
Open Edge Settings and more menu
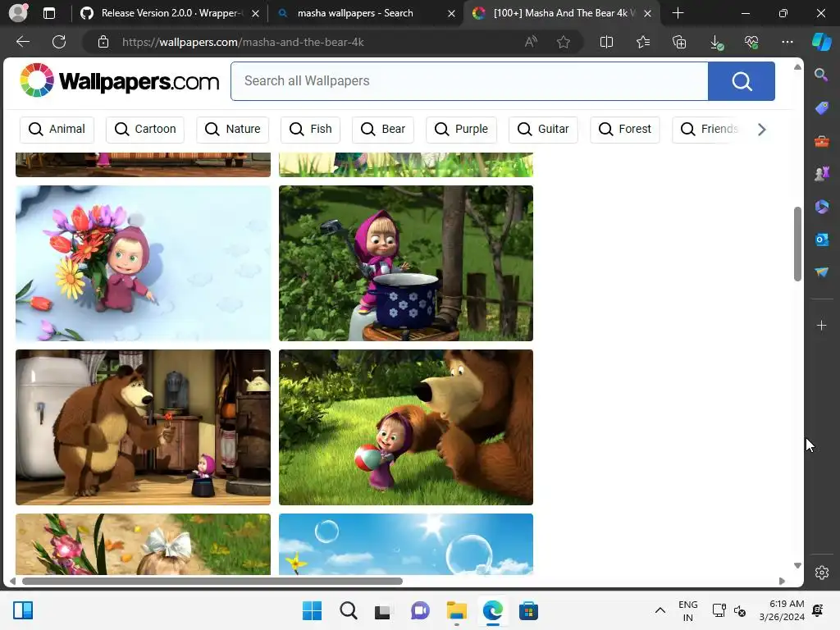(787, 42)
